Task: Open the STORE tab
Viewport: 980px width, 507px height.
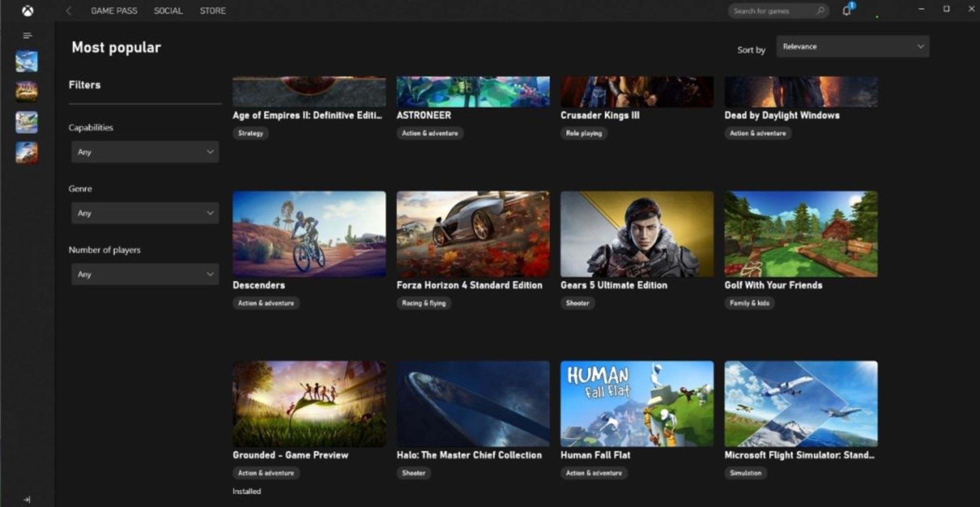Action: [212, 11]
